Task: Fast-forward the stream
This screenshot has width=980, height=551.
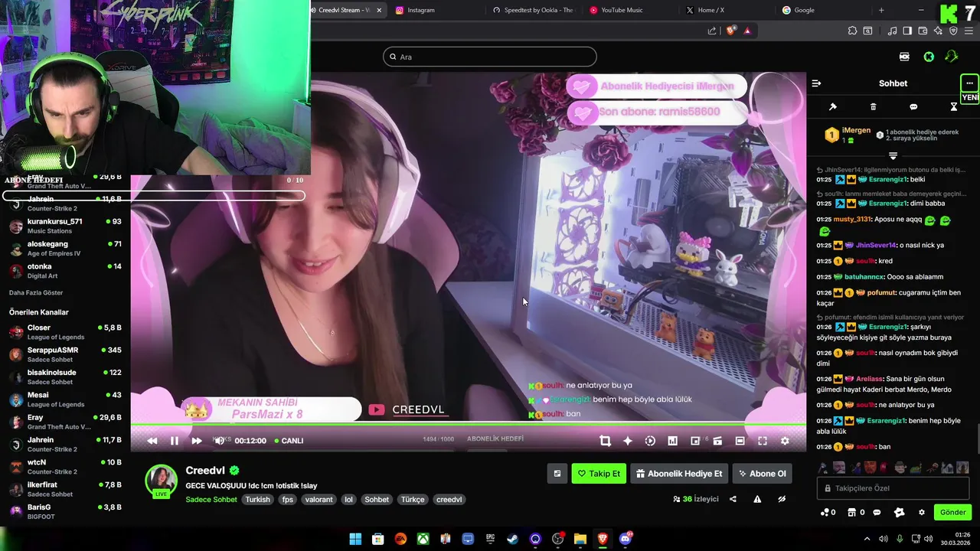Action: [197, 441]
